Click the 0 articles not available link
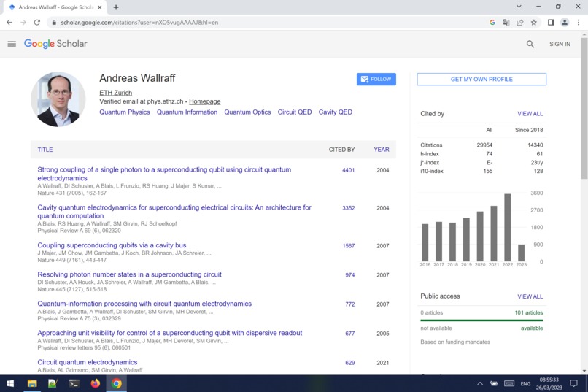588x392 pixels. pos(432,313)
